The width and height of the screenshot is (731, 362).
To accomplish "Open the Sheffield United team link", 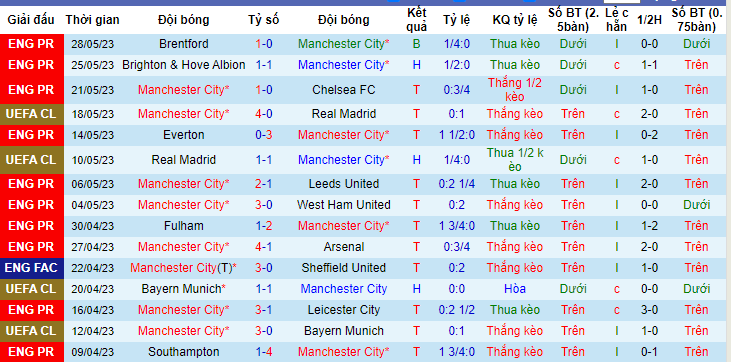I will [344, 268].
